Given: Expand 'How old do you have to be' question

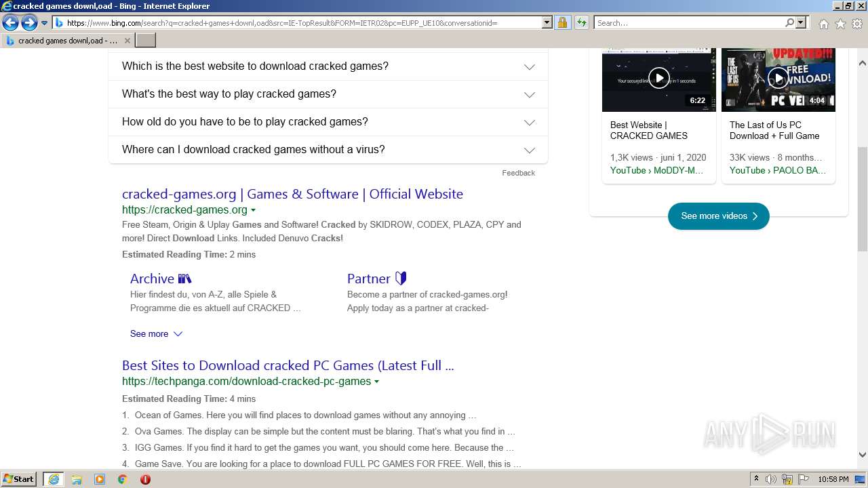Looking at the screenshot, I should click(x=328, y=122).
